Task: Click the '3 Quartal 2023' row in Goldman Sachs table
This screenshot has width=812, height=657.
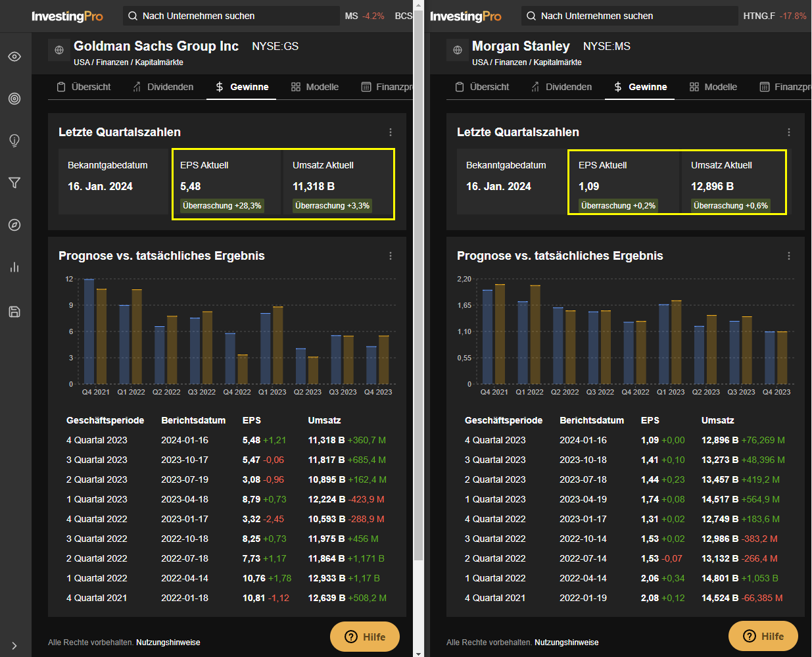Action: [227, 460]
